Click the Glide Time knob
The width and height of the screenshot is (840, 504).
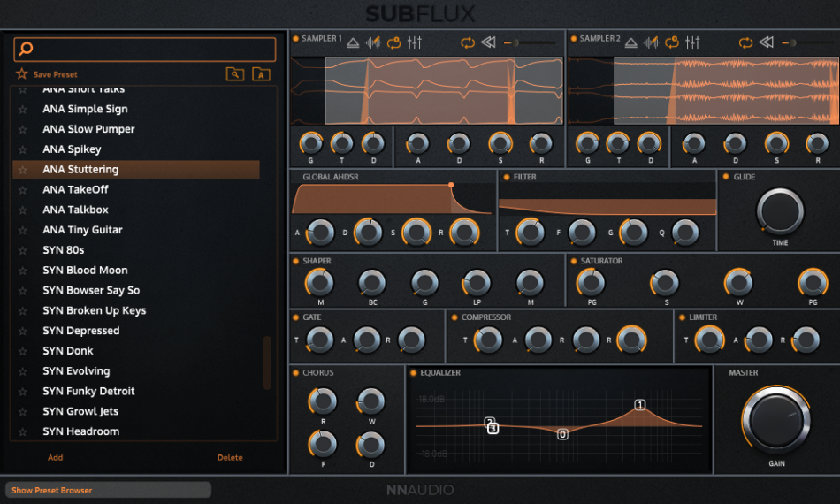[x=780, y=210]
